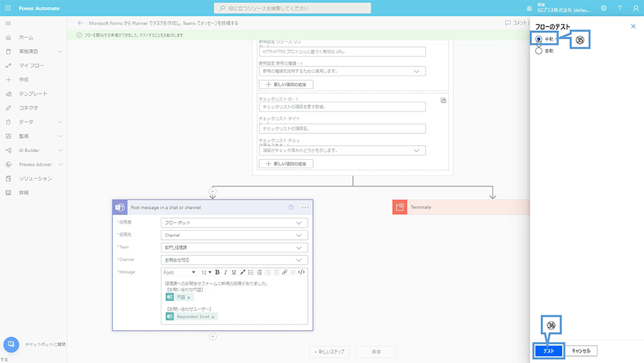Switch checklist item to array input icon

[443, 101]
